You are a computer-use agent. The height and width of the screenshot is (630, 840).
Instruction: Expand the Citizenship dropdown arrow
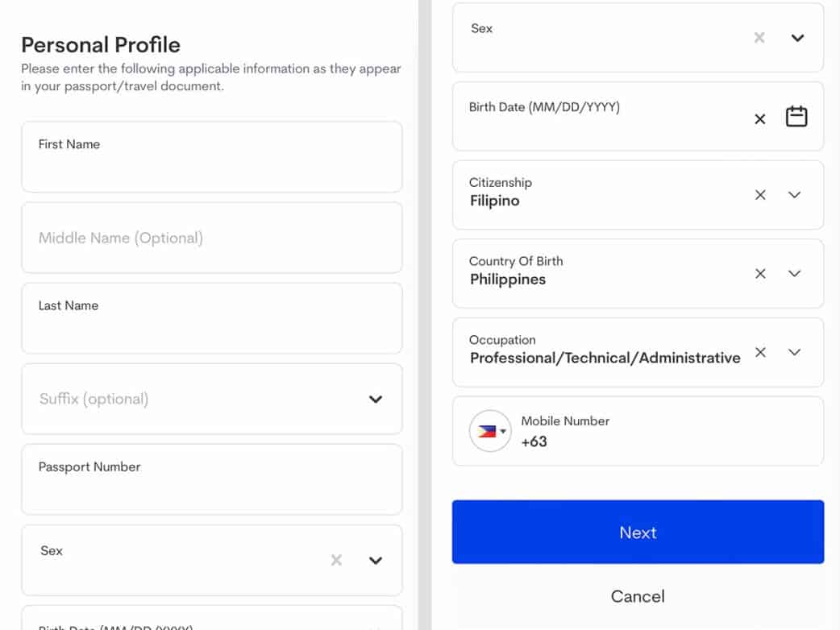coord(794,195)
